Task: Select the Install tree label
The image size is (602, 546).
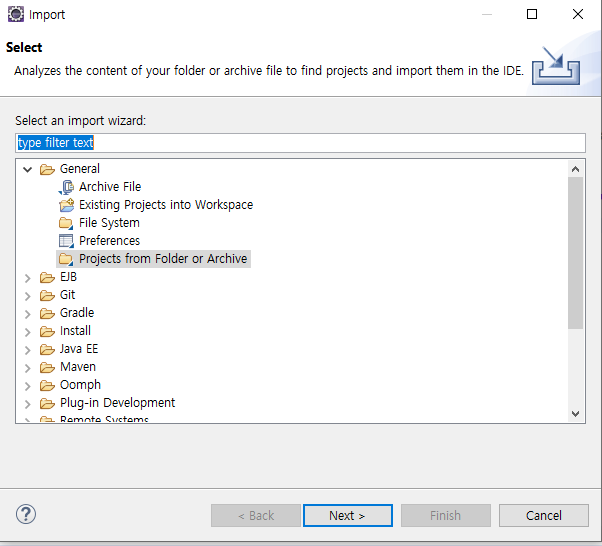Action: (75, 331)
